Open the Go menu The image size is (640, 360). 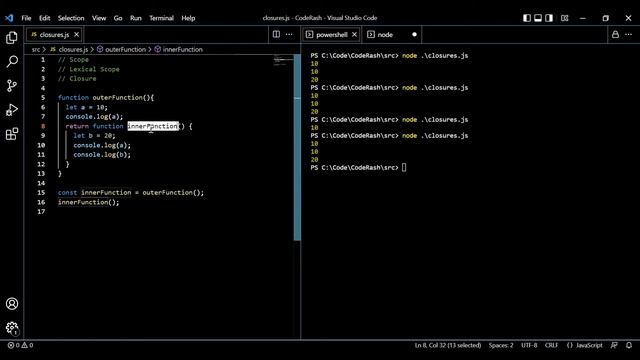pos(118,18)
